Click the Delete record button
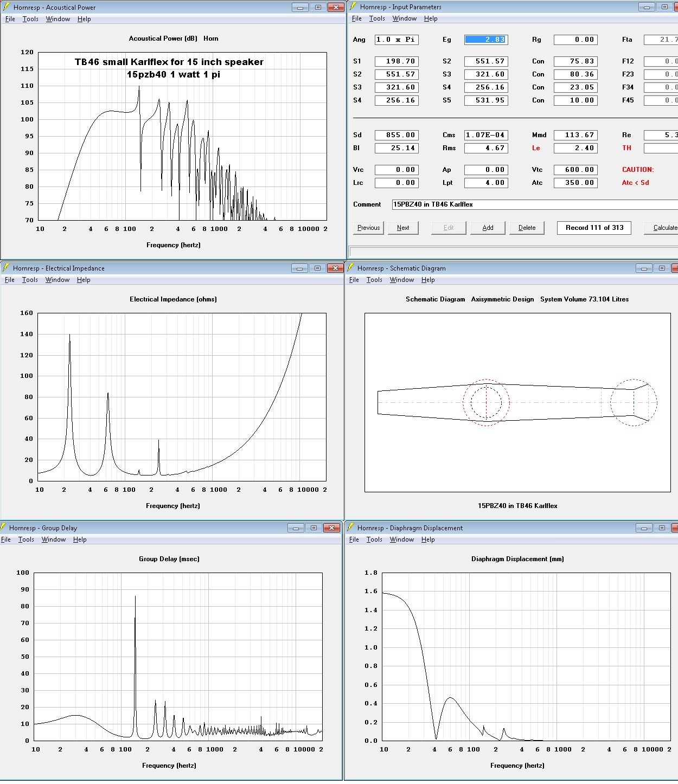Screen dimensions: 678x784 point(527,228)
